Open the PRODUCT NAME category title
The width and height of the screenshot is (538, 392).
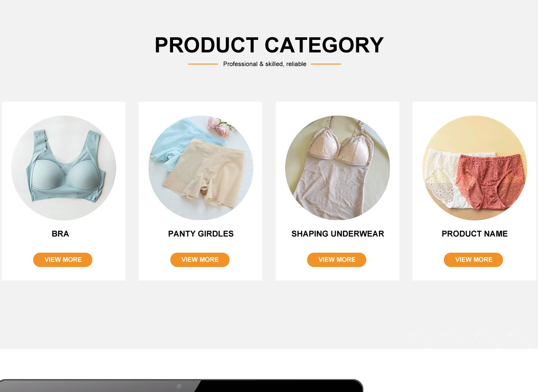[475, 234]
